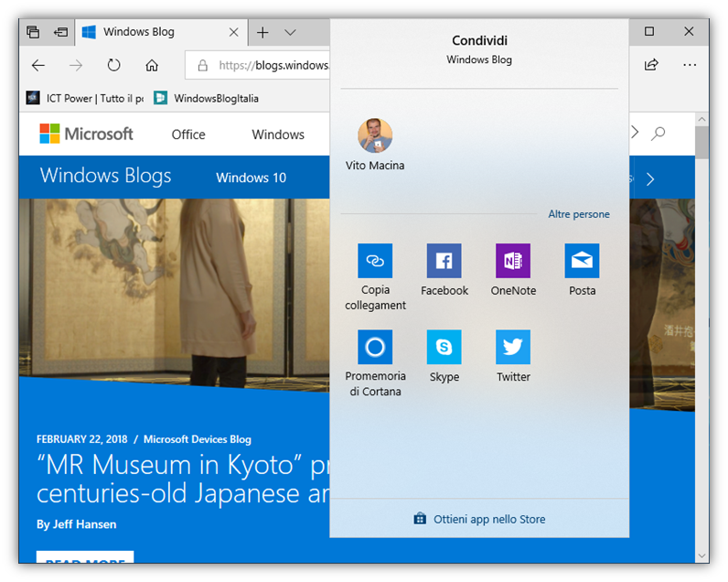The image size is (728, 582).
Task: Create a Promemoria di Cortana reminder
Action: pos(375,347)
